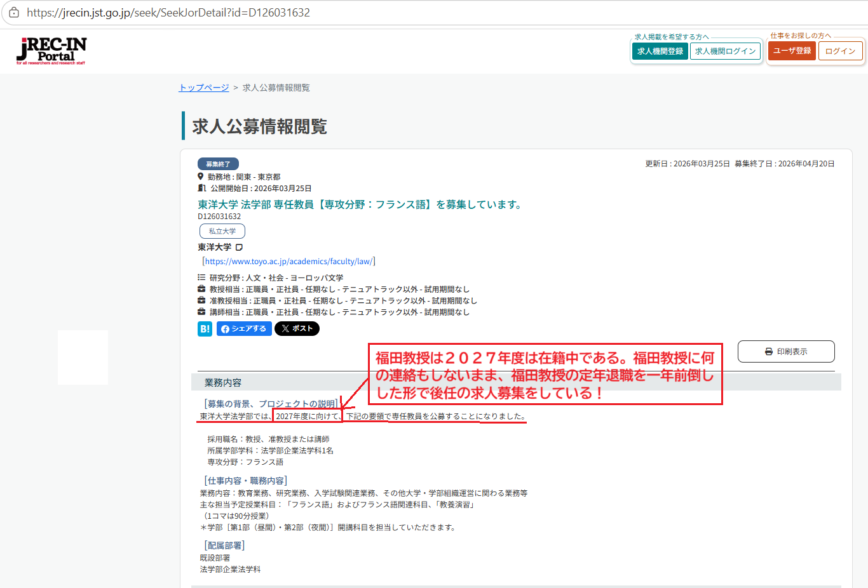Click the briefcase icon beside 講師相当
The image size is (868, 588).
click(201, 312)
